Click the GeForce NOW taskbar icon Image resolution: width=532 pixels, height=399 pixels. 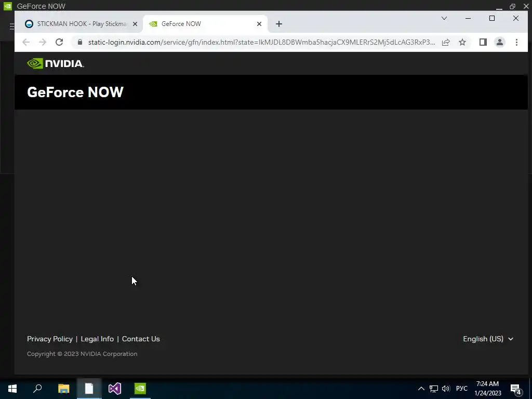point(140,389)
